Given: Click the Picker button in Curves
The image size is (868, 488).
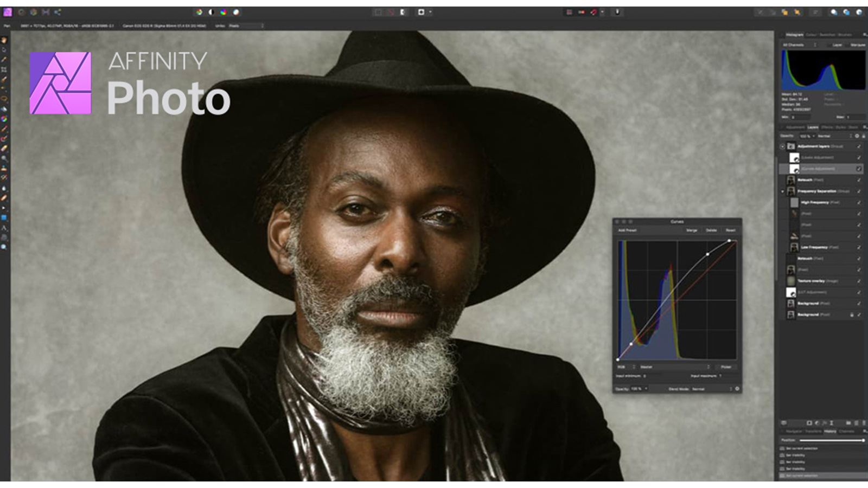Looking at the screenshot, I should (x=726, y=367).
